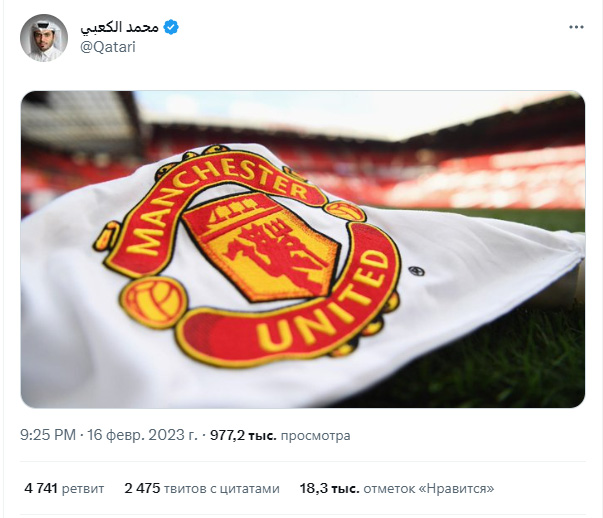
Task: Open the 2 475 quote tweets count
Action: click(142, 488)
